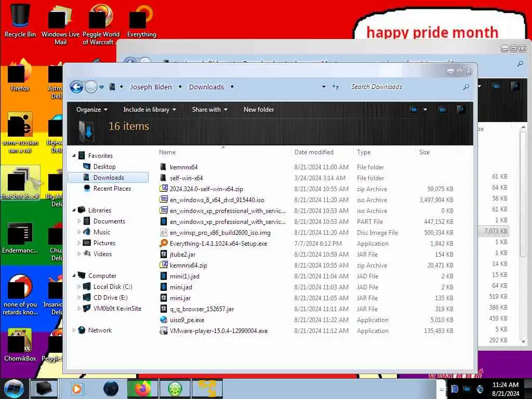
Task: Select Local Disk (C:) in the tree
Action: coord(113,287)
